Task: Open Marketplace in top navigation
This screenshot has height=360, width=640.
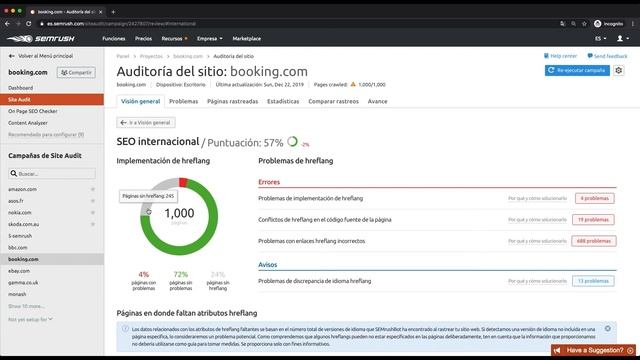Action: (247, 38)
